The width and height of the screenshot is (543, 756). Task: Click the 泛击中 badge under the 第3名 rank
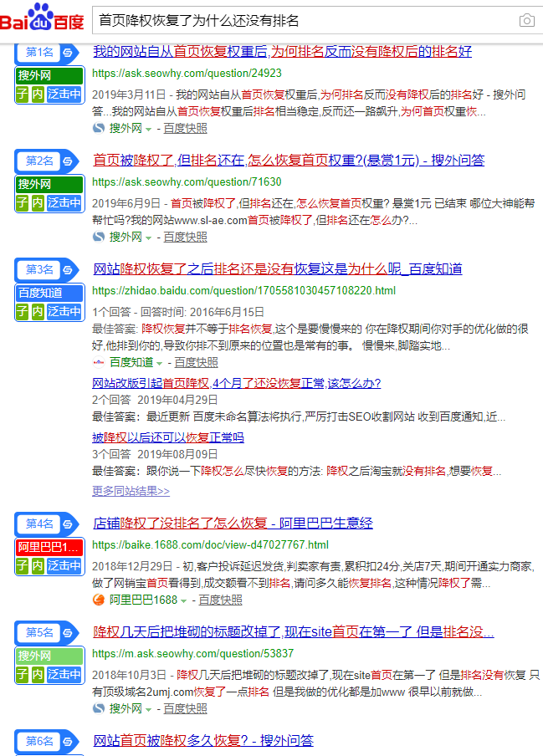tap(64, 311)
